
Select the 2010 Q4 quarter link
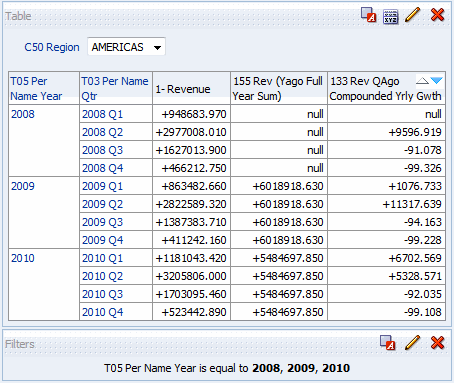pos(103,312)
